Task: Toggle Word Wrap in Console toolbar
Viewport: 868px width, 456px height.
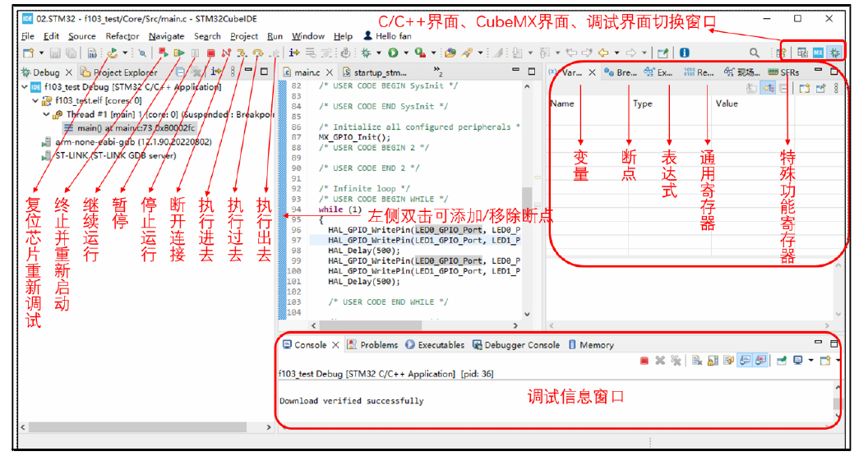Action: (728, 360)
